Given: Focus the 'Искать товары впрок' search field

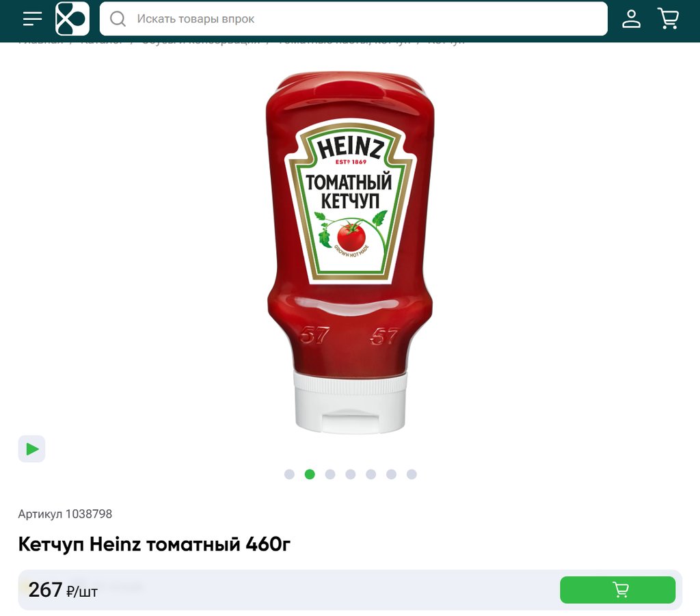Looking at the screenshot, I should (353, 18).
